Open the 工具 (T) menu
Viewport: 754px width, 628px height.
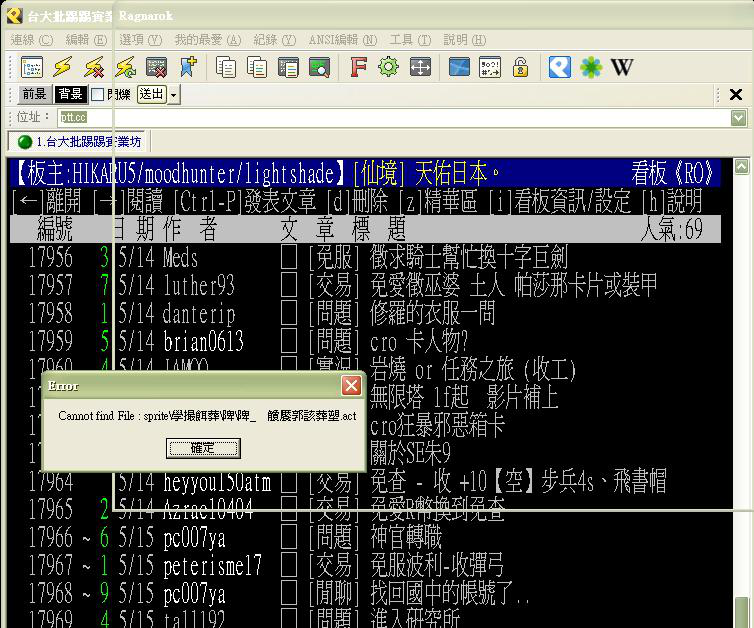[x=410, y=40]
